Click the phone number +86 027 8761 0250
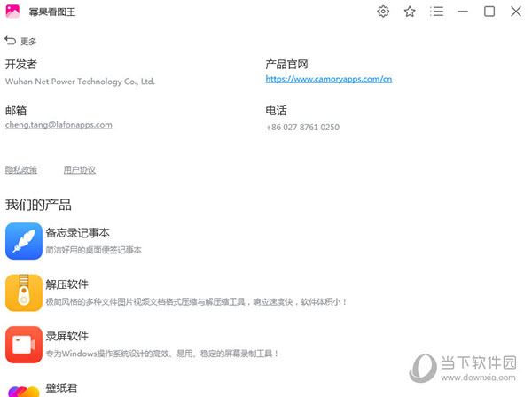The image size is (532, 397). [302, 127]
